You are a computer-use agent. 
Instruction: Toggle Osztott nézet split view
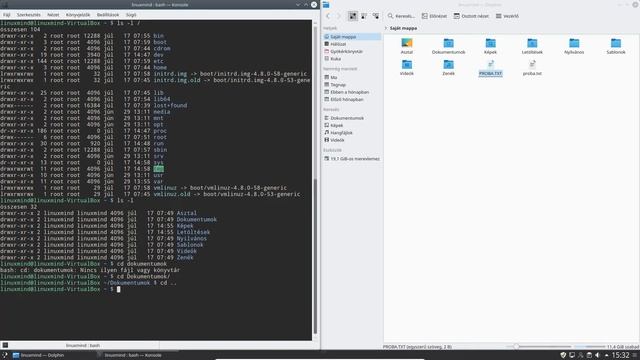(471, 16)
